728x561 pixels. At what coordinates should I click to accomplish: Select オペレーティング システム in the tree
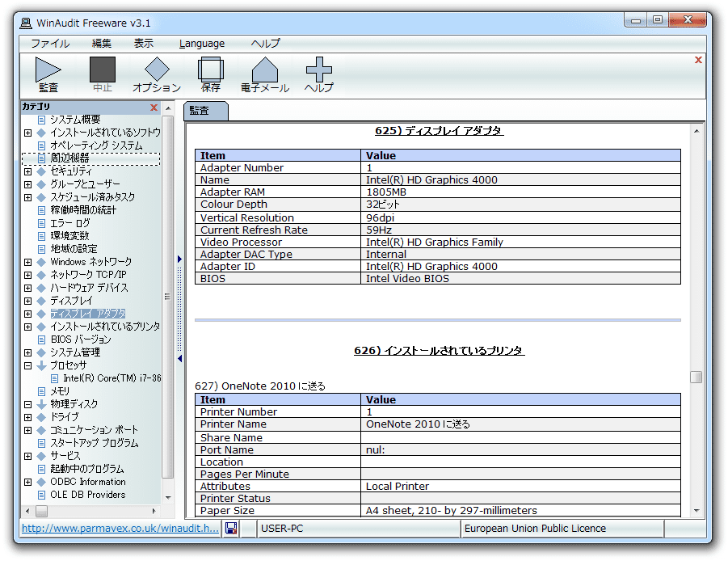click(96, 146)
